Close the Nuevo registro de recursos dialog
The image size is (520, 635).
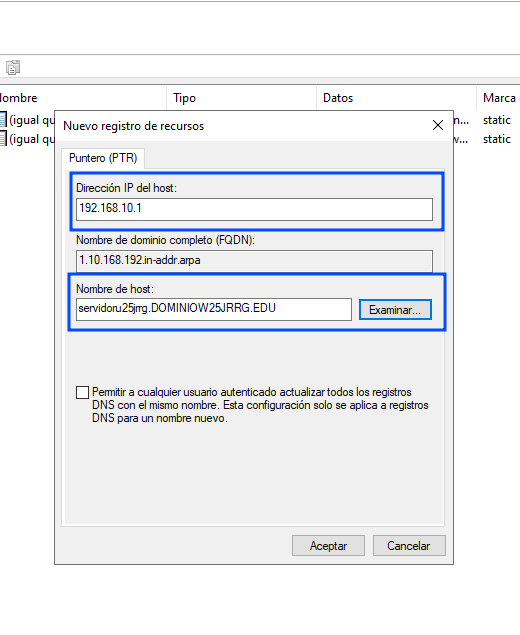pos(438,125)
